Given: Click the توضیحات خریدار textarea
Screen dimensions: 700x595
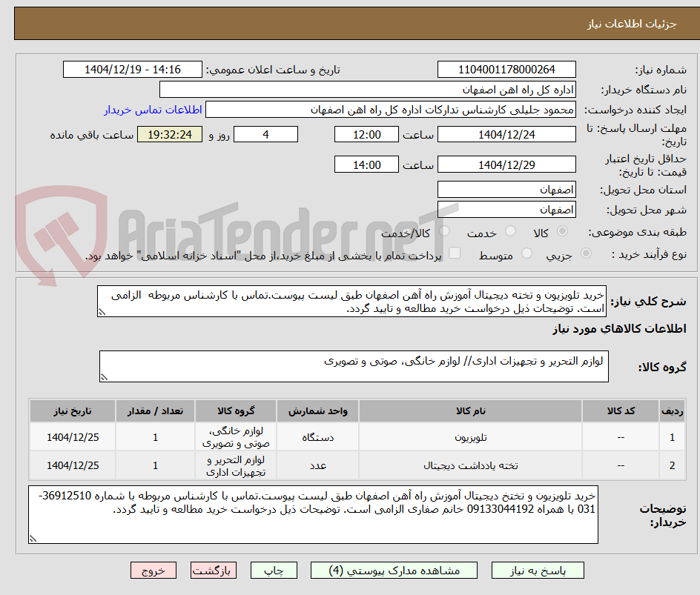Looking at the screenshot, I should [313, 515].
